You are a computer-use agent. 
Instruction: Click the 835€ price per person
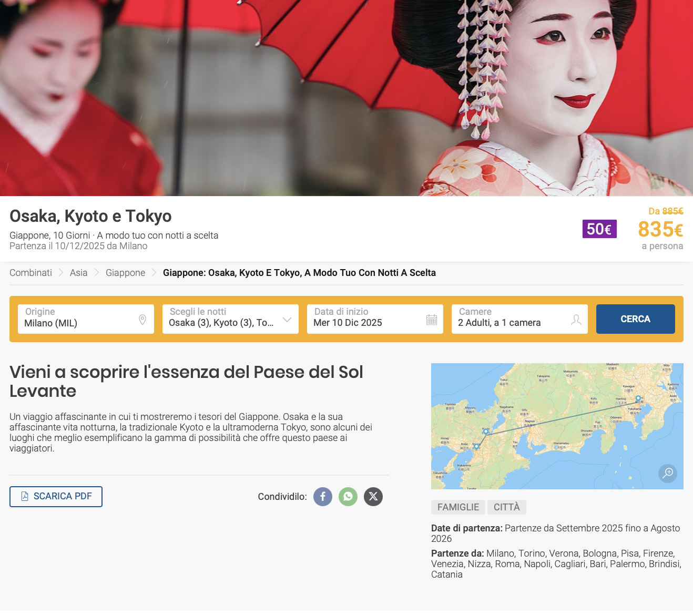tap(660, 230)
